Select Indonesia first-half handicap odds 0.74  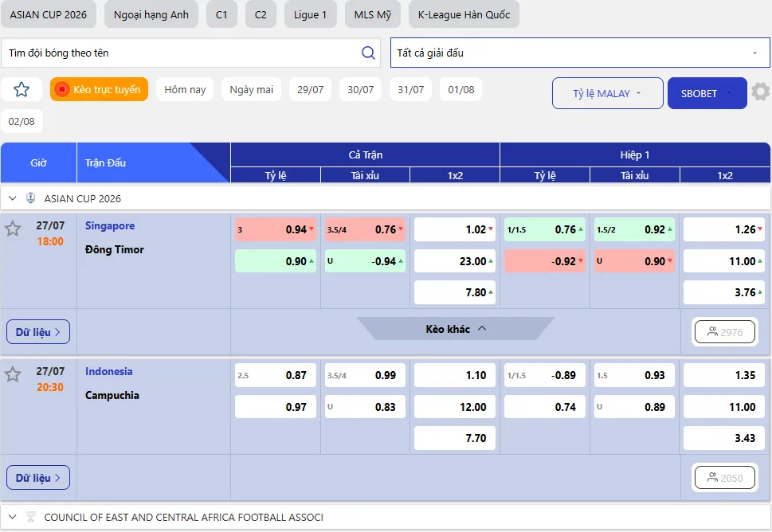(x=545, y=406)
